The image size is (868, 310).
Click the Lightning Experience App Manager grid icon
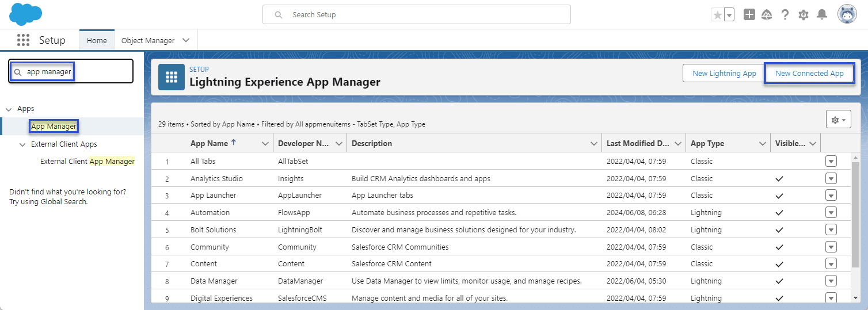tap(172, 77)
